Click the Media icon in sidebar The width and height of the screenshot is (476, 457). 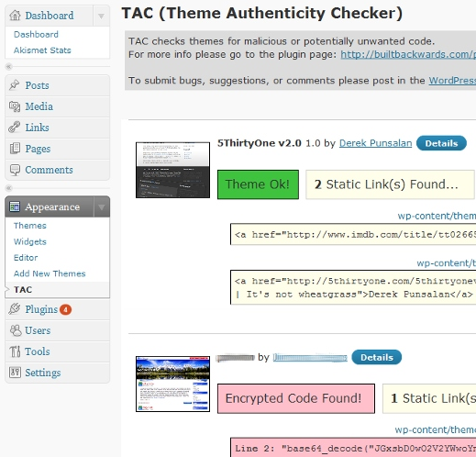click(15, 106)
